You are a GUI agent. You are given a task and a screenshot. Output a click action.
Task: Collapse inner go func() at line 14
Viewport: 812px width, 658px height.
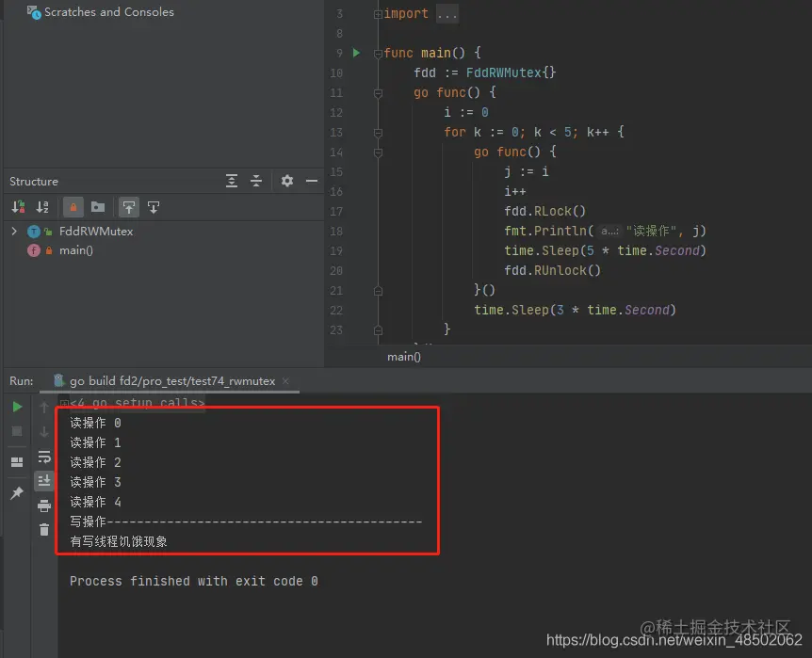point(378,152)
